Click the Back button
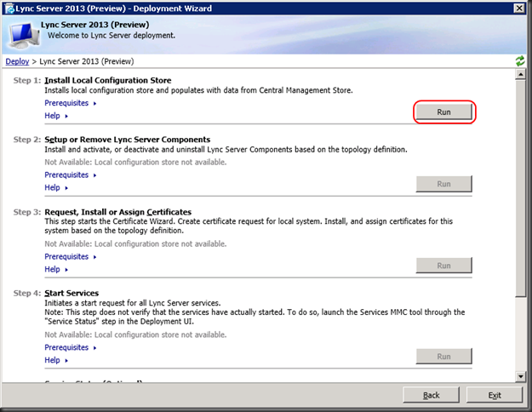The width and height of the screenshot is (532, 412). (x=431, y=395)
